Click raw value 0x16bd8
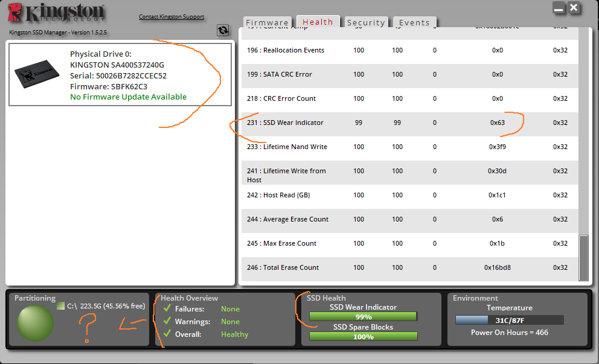This screenshot has height=364, width=599. [498, 267]
